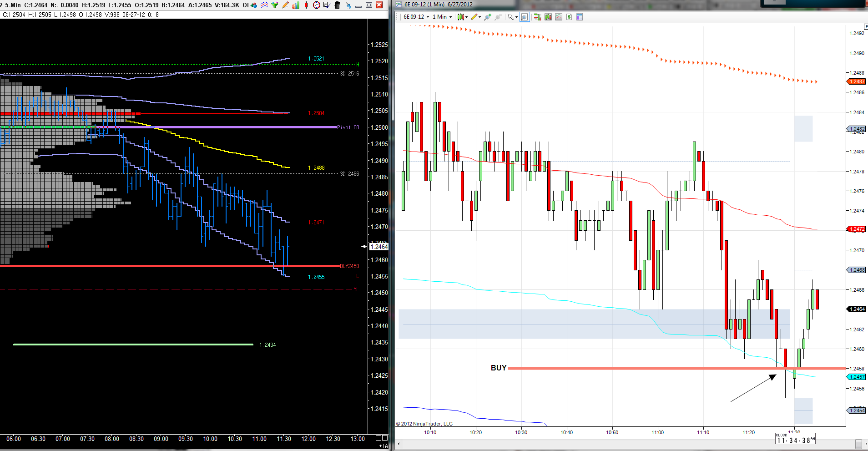Click the 1.2464 current price box on left chart
Image resolution: width=868 pixels, height=451 pixels.
point(379,247)
